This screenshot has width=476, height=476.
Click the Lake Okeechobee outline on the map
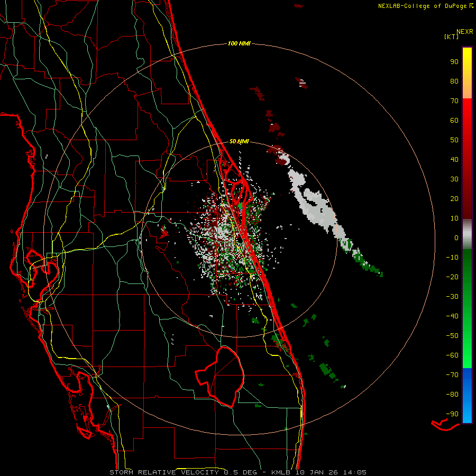pyautogui.click(x=219, y=377)
